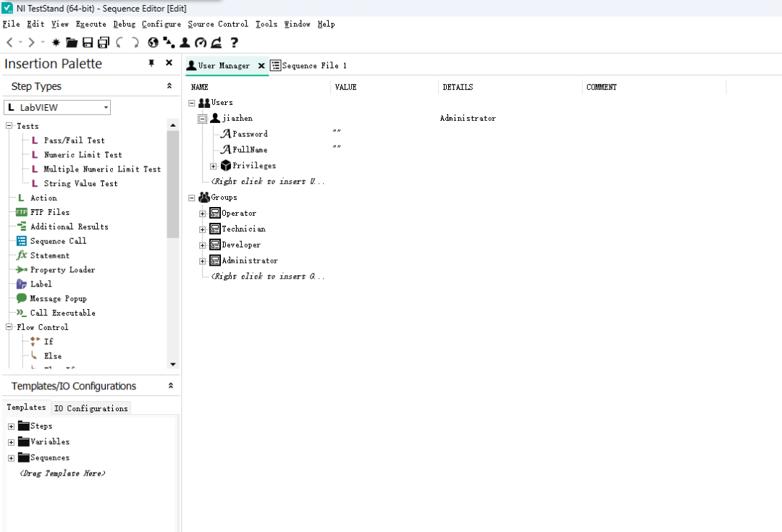
Task: Redo the action from the toolbar
Action: 135,43
